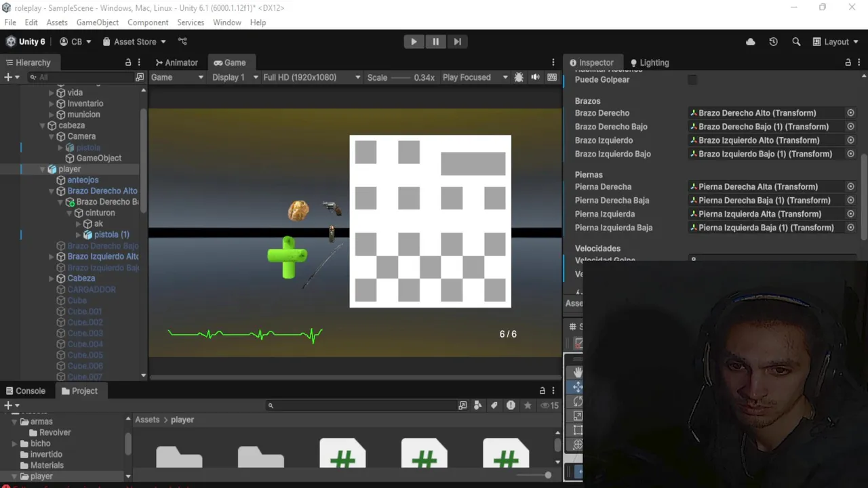This screenshot has height=488, width=868.
Task: Collapse the player object in Hierarchy
Action: click(x=43, y=169)
